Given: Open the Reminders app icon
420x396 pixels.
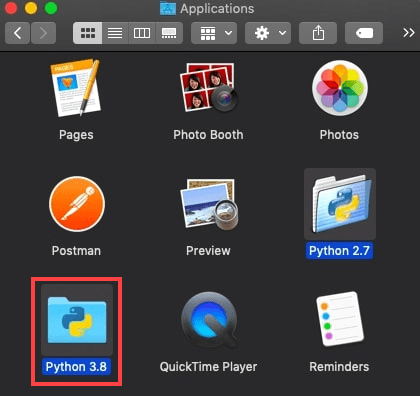Looking at the screenshot, I should point(340,319).
